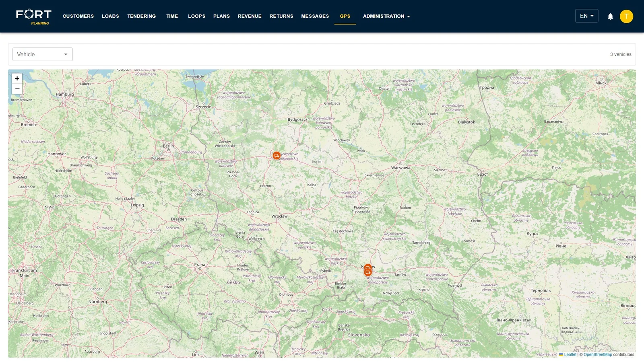644x362 pixels.
Task: Open the Vehicle filter dropdown
Action: point(43,54)
